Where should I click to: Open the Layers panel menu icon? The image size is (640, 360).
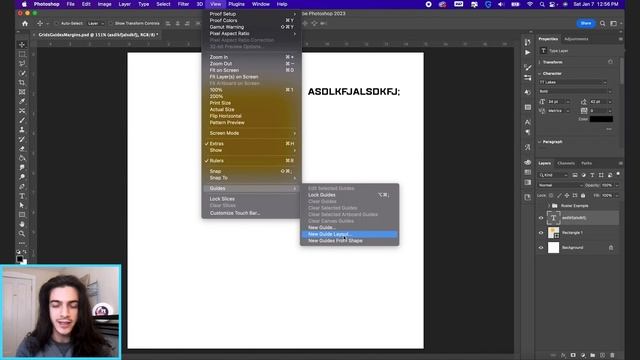pyautogui.click(x=620, y=163)
